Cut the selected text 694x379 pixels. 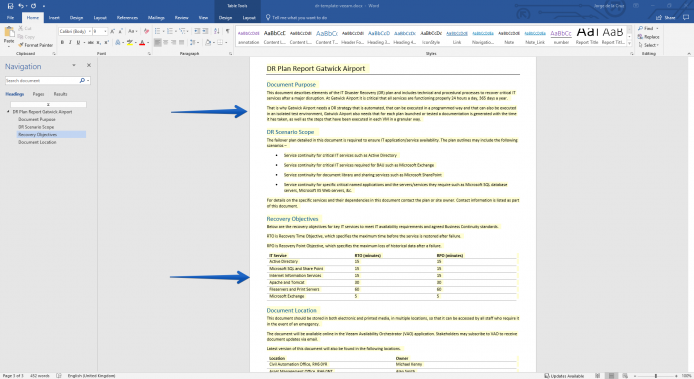pyautogui.click(x=25, y=28)
